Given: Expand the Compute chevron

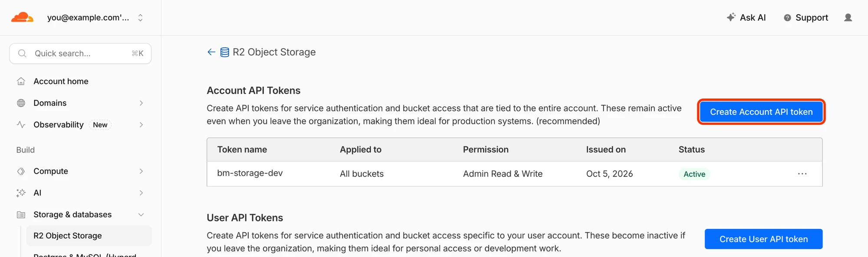Looking at the screenshot, I should click(x=141, y=171).
